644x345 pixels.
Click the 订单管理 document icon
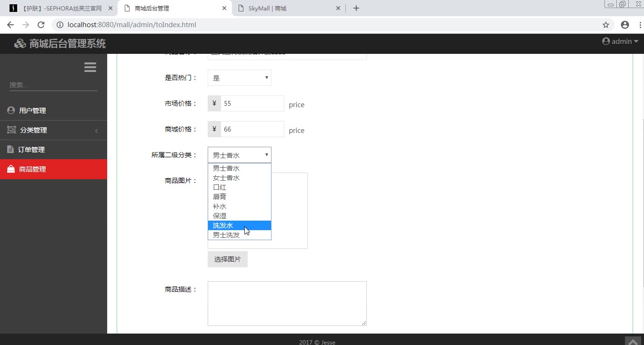pyautogui.click(x=10, y=149)
